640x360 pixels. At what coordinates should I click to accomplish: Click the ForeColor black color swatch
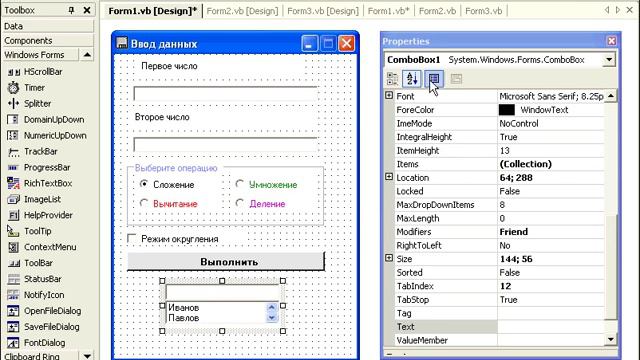pyautogui.click(x=507, y=110)
